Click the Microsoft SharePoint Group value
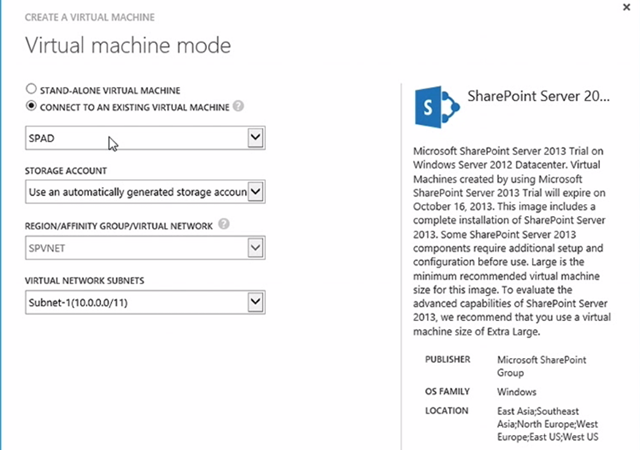This screenshot has height=450, width=640. coord(542,366)
